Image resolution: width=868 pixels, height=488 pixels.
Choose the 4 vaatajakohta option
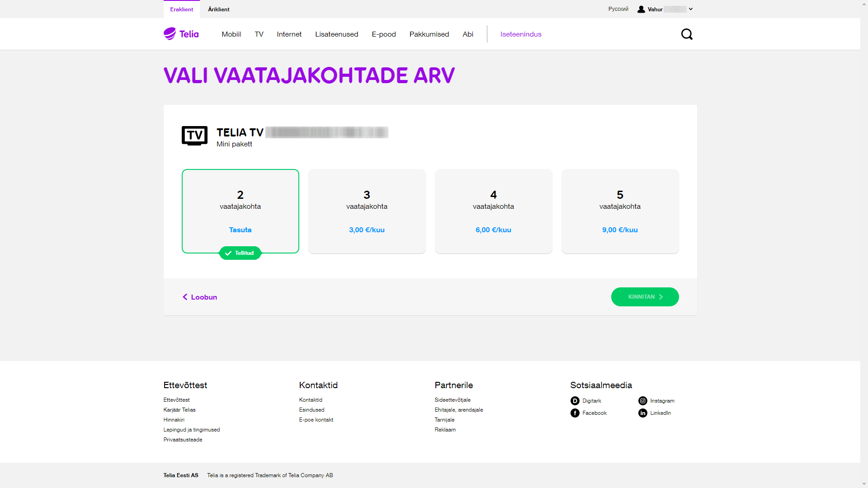click(493, 211)
